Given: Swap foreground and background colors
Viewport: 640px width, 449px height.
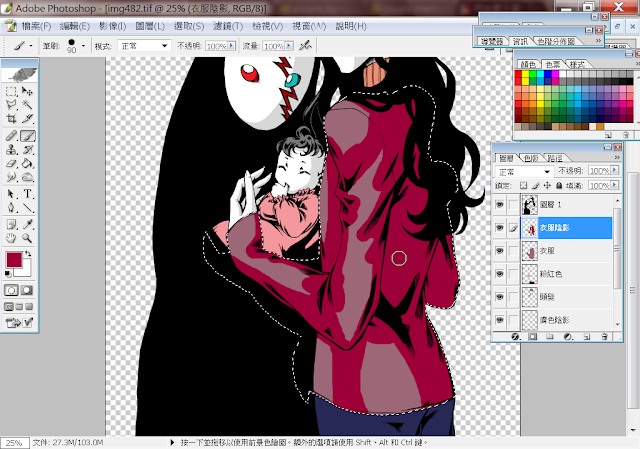Looking at the screenshot, I should coord(28,253).
